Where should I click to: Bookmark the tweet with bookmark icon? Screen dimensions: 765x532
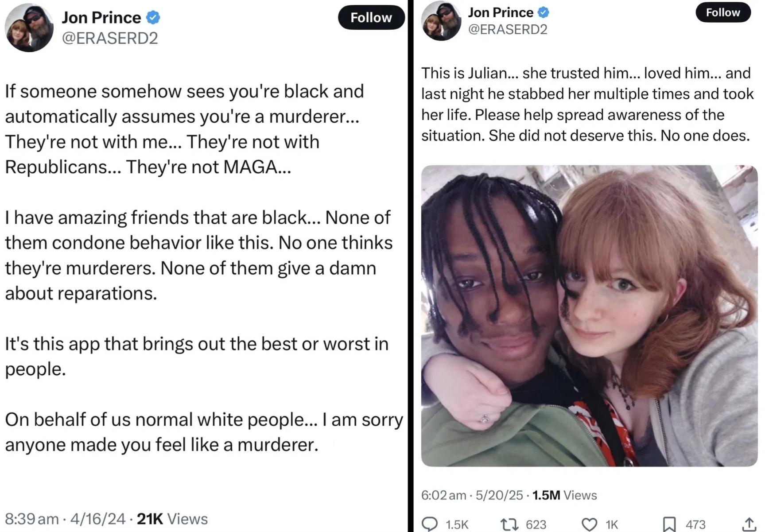tap(669, 524)
